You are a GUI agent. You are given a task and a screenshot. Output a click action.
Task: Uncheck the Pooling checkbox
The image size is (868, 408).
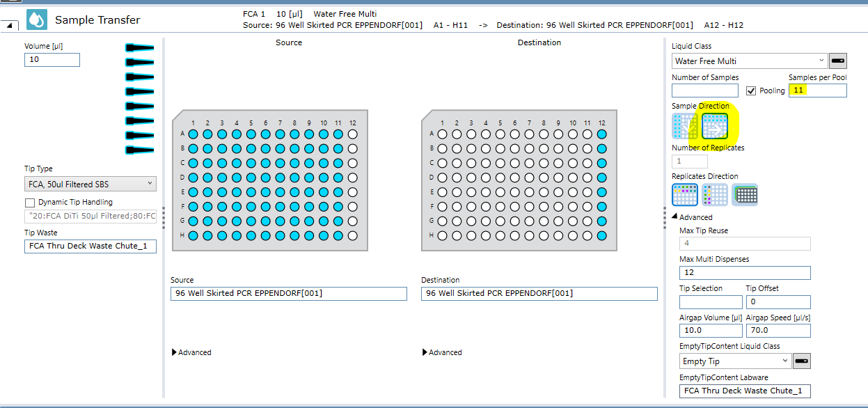point(751,91)
